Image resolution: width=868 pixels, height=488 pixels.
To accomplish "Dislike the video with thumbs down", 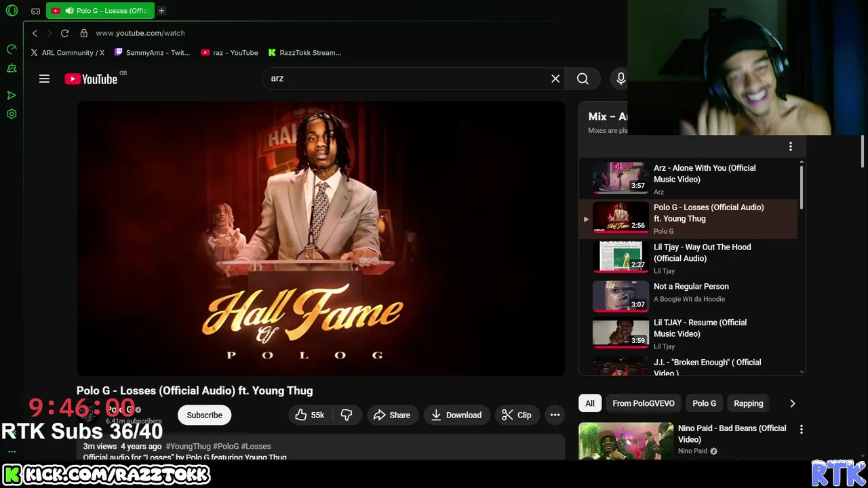I will 347,415.
